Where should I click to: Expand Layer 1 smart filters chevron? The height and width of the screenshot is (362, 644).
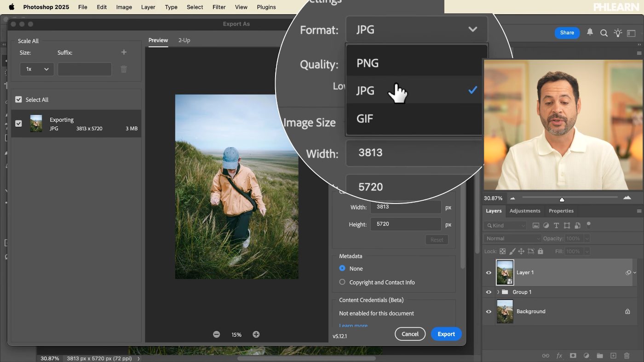tap(635, 272)
